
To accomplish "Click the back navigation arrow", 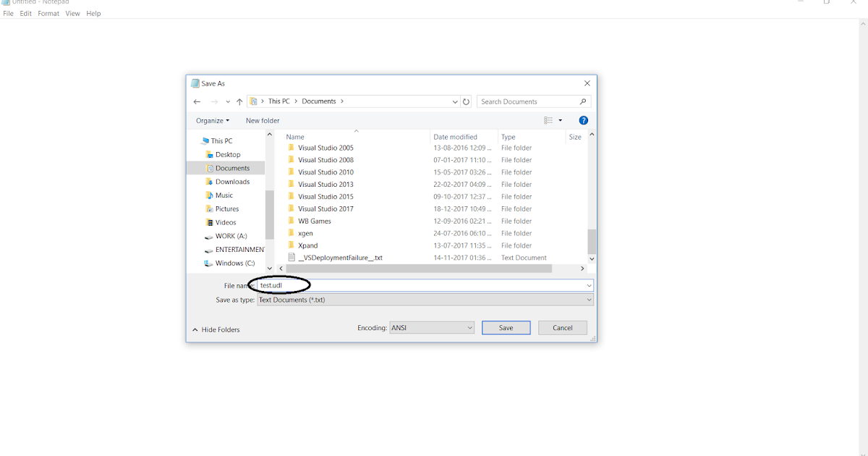I will click(x=197, y=101).
